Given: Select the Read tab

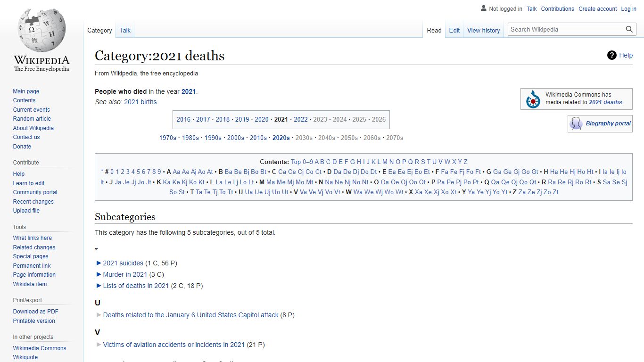Looking at the screenshot, I should [434, 30].
